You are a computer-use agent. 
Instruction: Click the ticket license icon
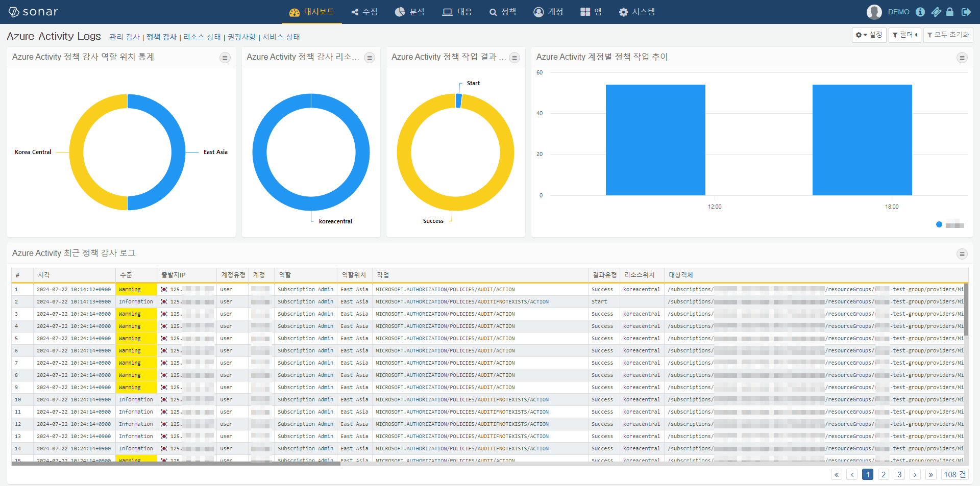tap(936, 12)
